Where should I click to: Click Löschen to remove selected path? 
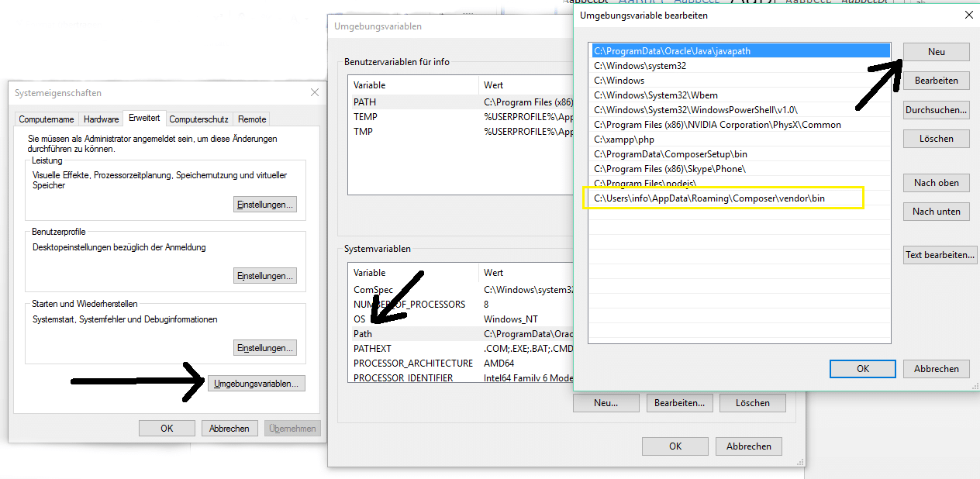(936, 138)
